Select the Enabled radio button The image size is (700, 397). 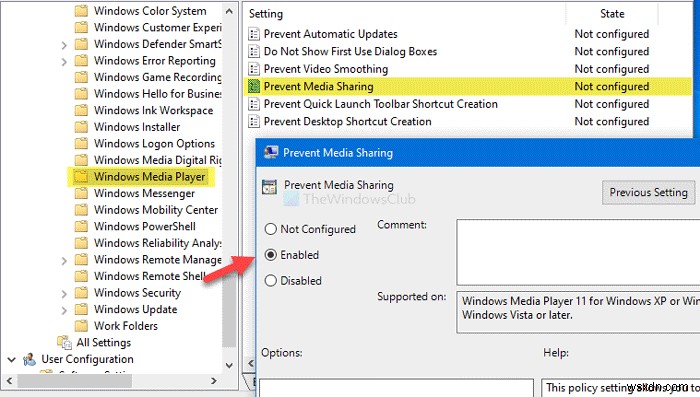(271, 255)
